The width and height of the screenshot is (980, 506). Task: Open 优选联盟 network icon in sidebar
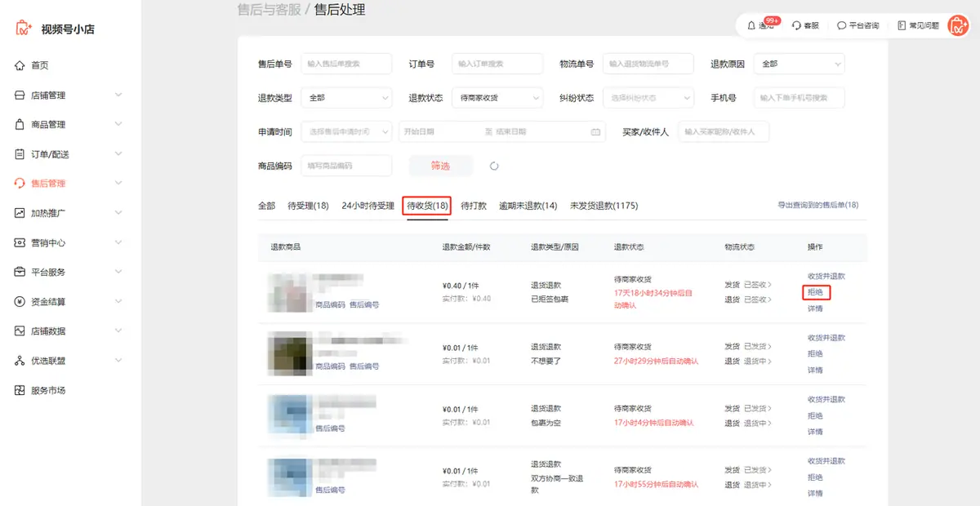(x=20, y=361)
